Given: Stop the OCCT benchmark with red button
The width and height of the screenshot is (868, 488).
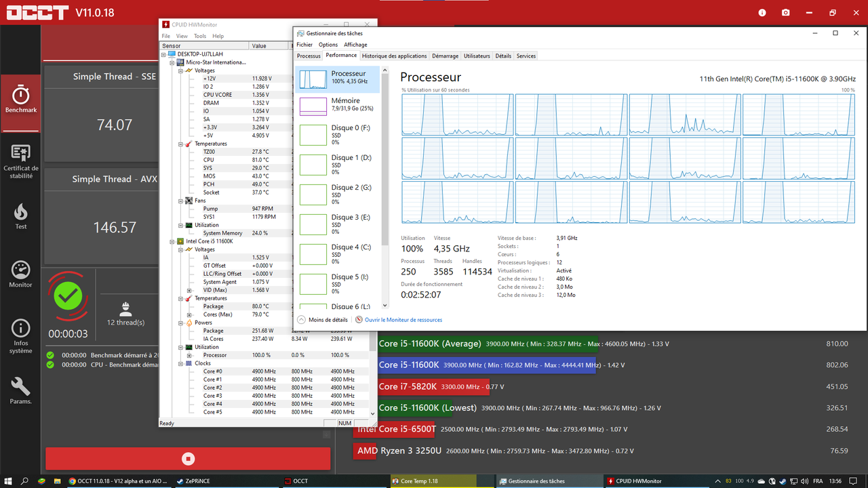Looking at the screenshot, I should coord(188,459).
